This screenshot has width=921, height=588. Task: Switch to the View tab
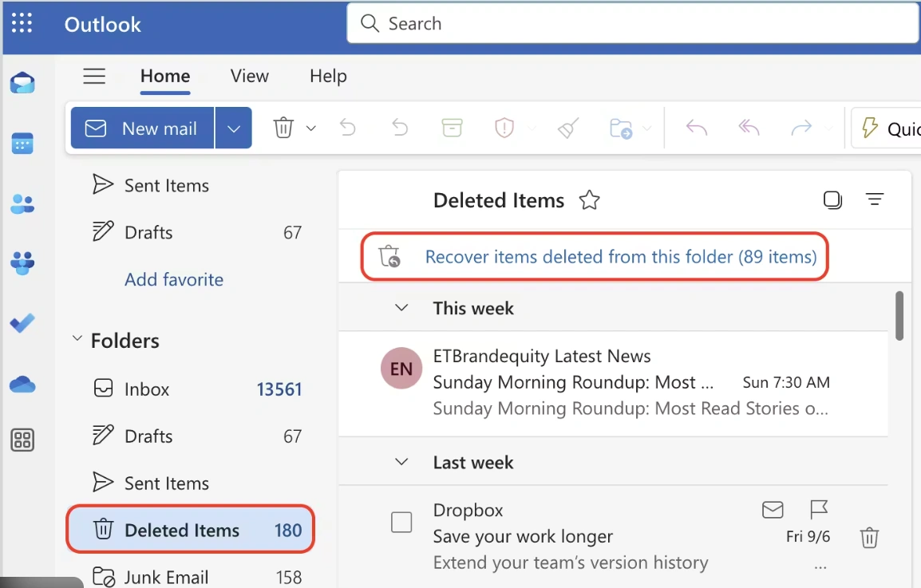tap(250, 77)
